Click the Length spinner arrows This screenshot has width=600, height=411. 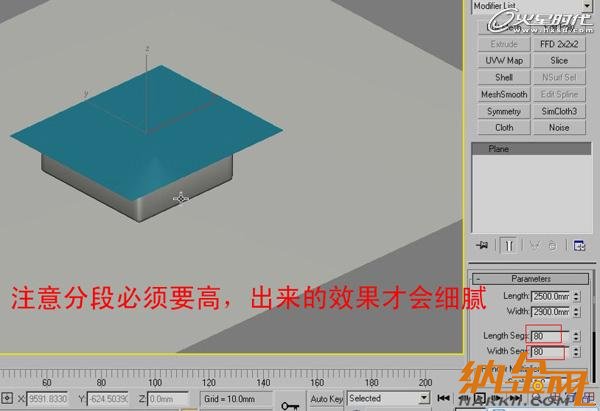coord(577,296)
